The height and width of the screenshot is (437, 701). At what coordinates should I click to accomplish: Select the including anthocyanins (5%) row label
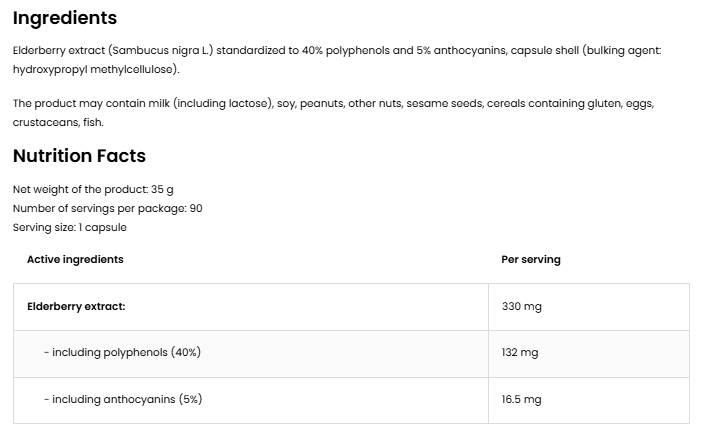pos(122,400)
